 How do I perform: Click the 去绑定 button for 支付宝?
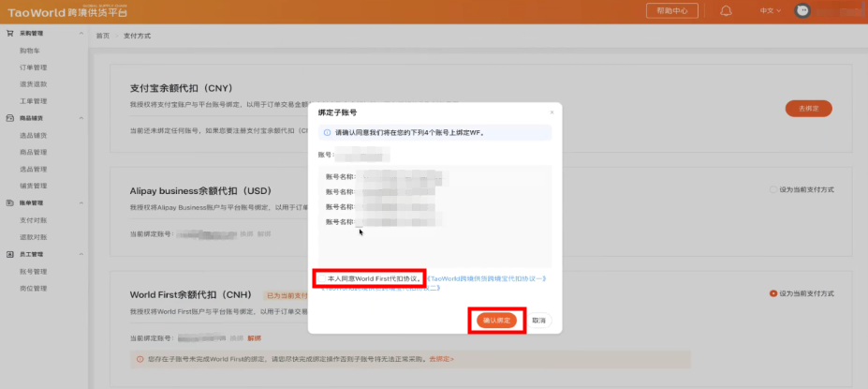[x=808, y=109]
